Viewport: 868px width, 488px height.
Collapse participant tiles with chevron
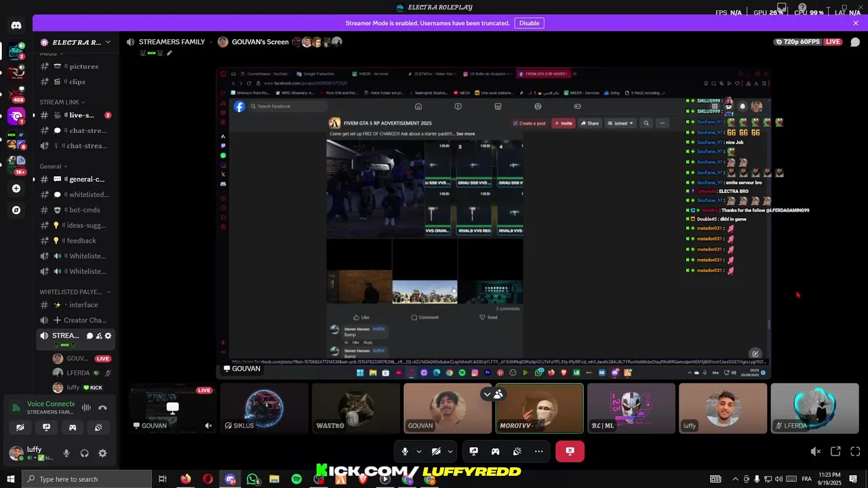pyautogui.click(x=487, y=394)
